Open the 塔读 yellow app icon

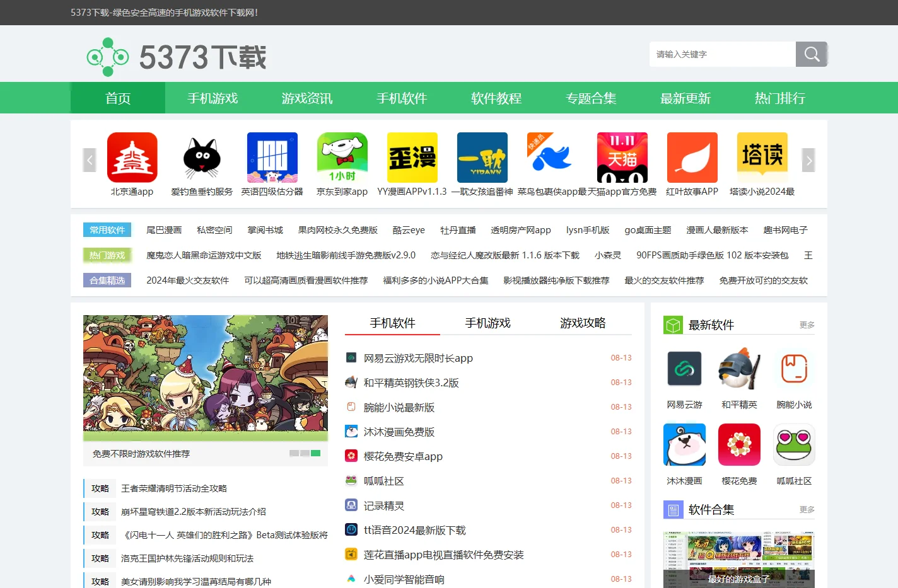coord(762,158)
